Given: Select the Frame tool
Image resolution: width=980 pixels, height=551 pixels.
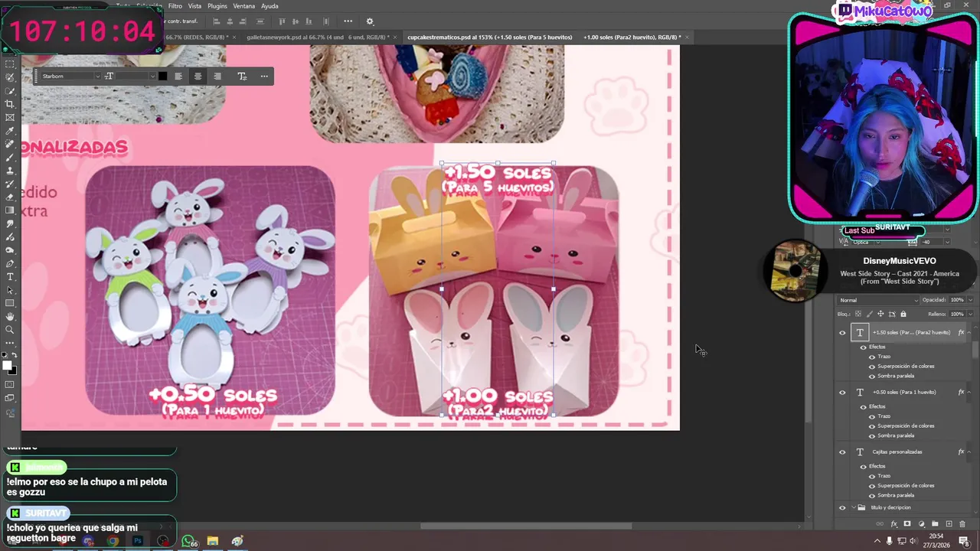Looking at the screenshot, I should pos(10,117).
